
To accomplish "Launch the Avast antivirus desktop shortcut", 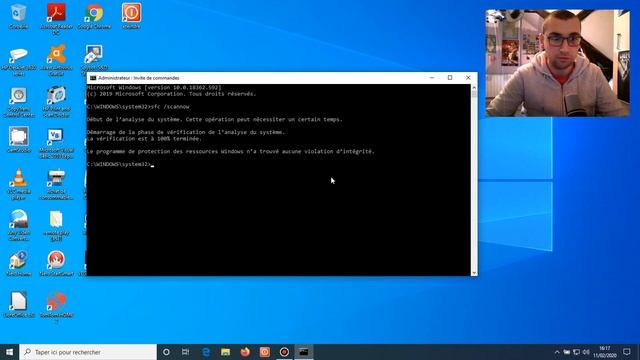I will [x=56, y=60].
